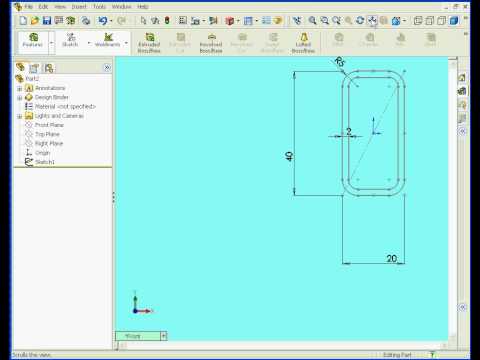Click Zoom In/Out magnifier icon
This screenshot has width=480, height=360.
click(336, 21)
